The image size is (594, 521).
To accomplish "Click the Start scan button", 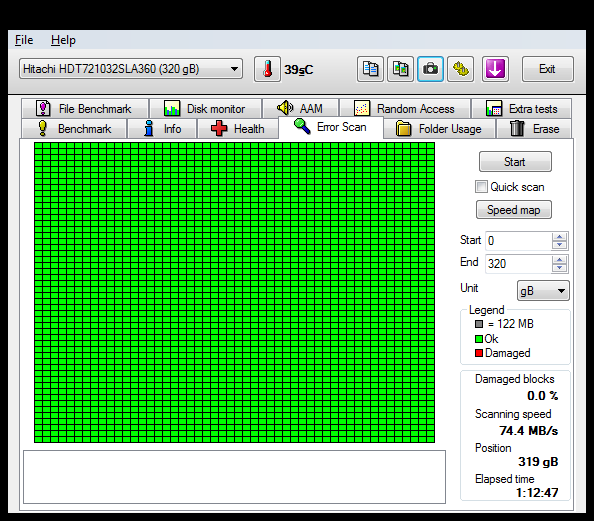I will [515, 162].
